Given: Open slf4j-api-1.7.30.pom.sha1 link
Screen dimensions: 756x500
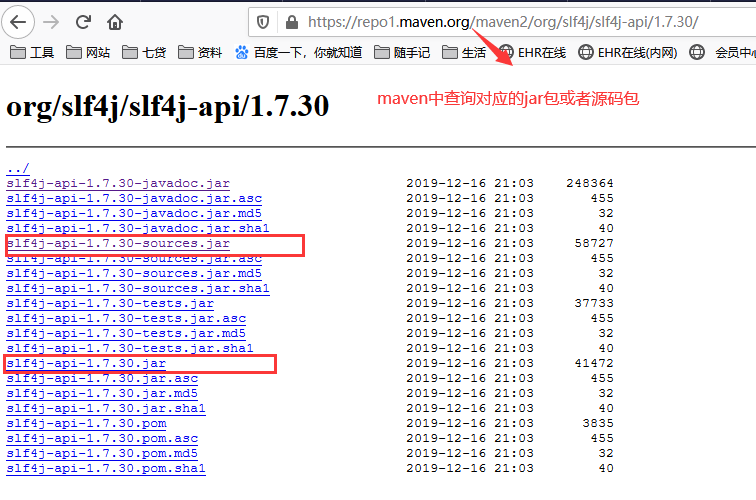Looking at the screenshot, I should click(x=106, y=468).
